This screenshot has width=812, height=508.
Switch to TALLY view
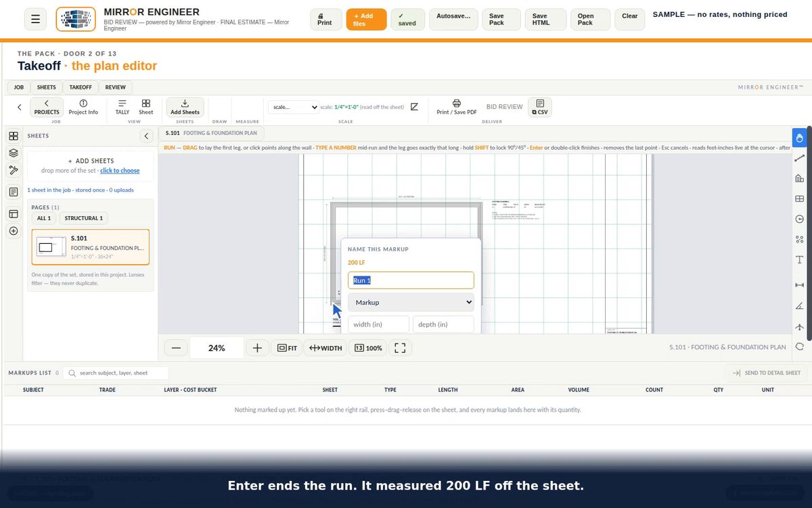click(x=122, y=107)
